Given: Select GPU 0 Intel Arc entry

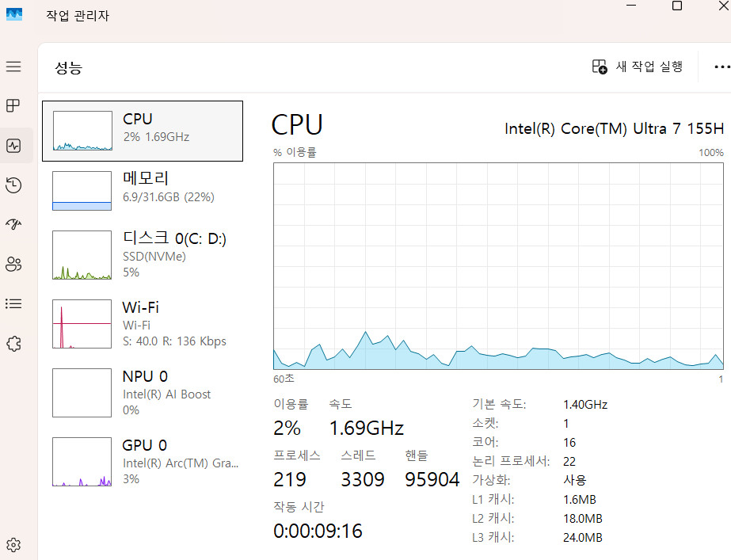Looking at the screenshot, I should (143, 461).
